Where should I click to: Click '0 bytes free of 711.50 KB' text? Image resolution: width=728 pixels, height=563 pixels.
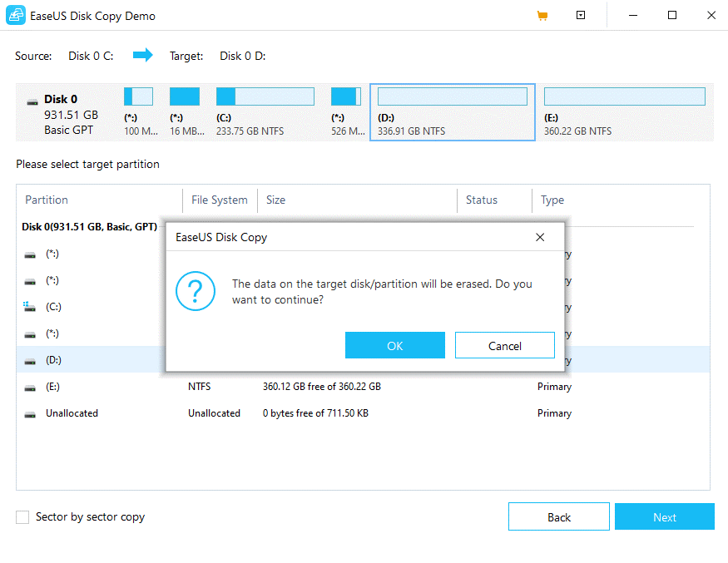click(315, 413)
